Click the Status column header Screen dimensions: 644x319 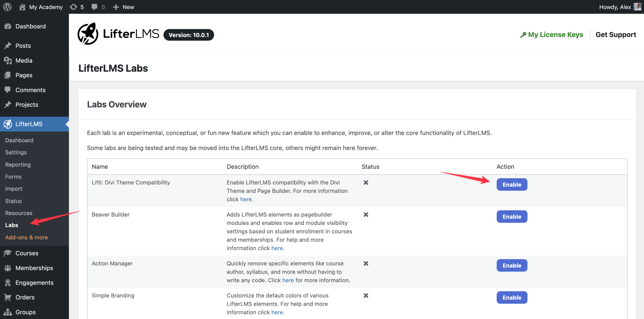370,166
